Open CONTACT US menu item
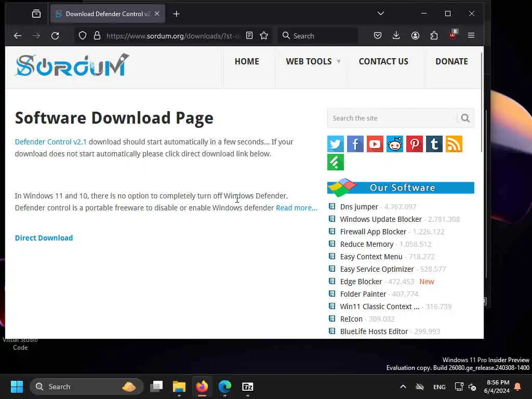Screen dimensions: 532x399 [x=383, y=61]
